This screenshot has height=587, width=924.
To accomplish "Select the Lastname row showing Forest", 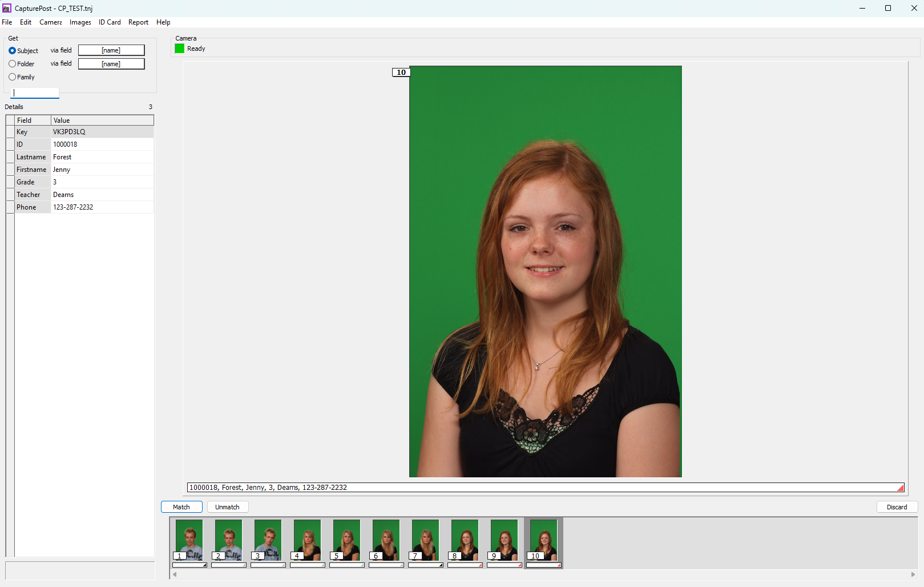I will pyautogui.click(x=84, y=157).
